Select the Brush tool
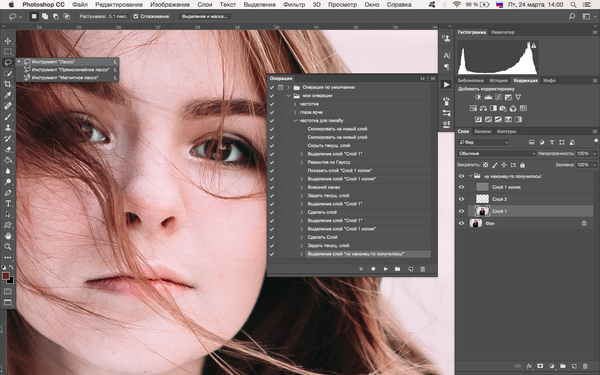Screen dimensions: 600x375 (8, 117)
